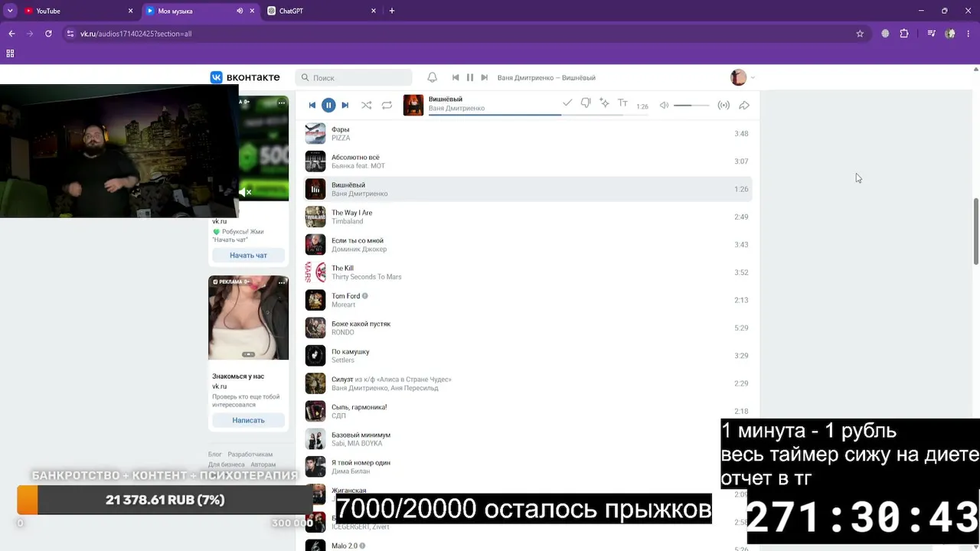This screenshot has height=551, width=980.
Task: Open the profile avatar menu
Action: [x=738, y=77]
